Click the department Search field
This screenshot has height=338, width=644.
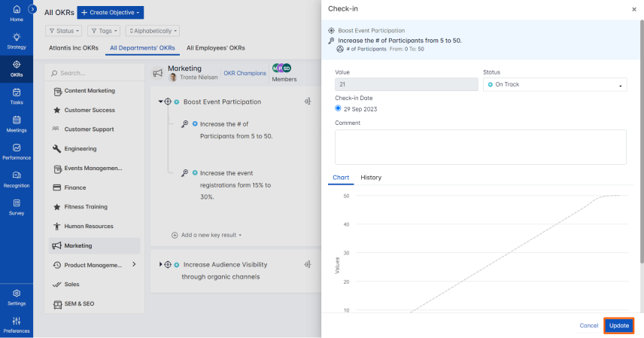[x=95, y=73]
